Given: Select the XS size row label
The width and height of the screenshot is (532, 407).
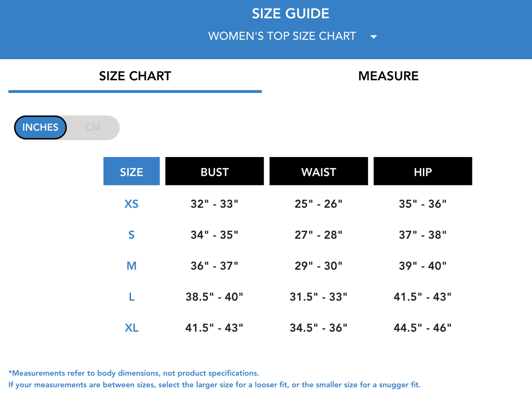Looking at the screenshot, I should (131, 204).
